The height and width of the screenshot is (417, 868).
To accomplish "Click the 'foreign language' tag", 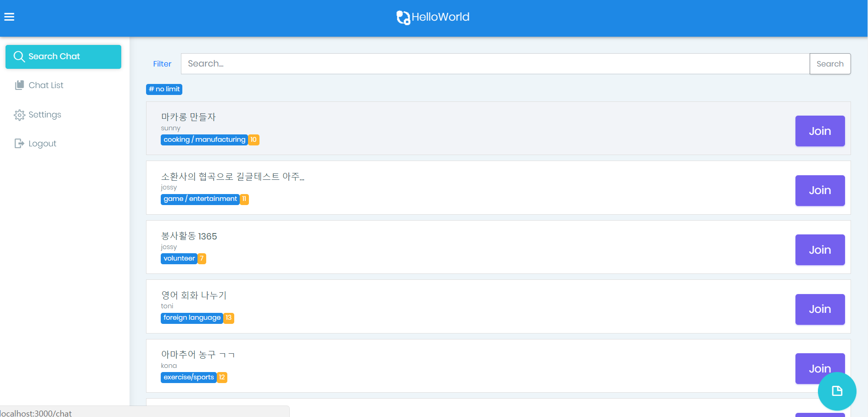I will coord(192,317).
